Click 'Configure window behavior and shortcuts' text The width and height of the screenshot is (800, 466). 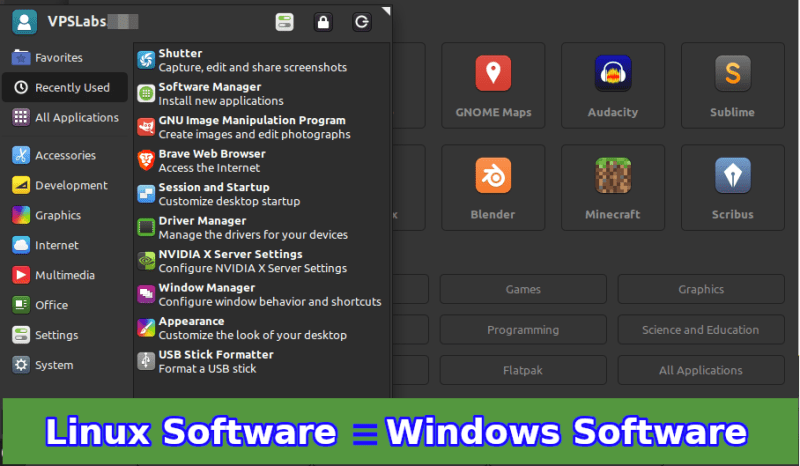click(x=270, y=302)
